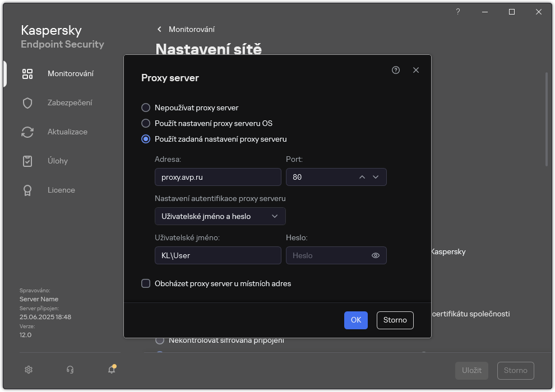Select the Nepoužívat proxy server option

[x=146, y=108]
